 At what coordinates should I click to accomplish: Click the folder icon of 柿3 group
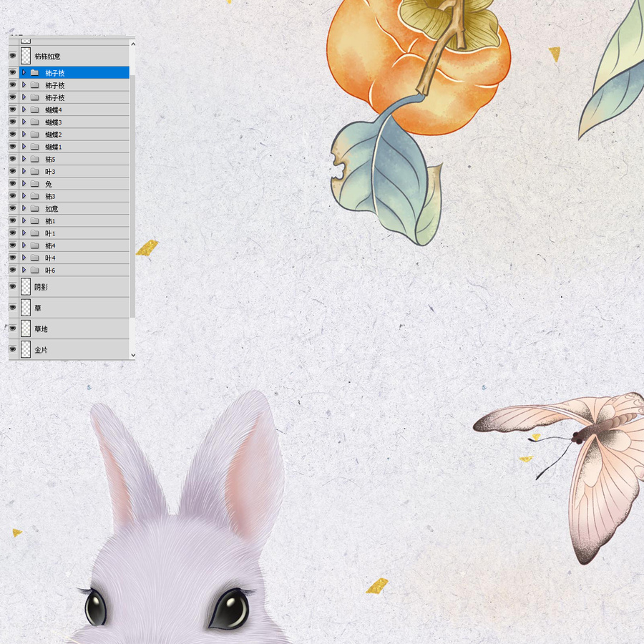coord(35,196)
